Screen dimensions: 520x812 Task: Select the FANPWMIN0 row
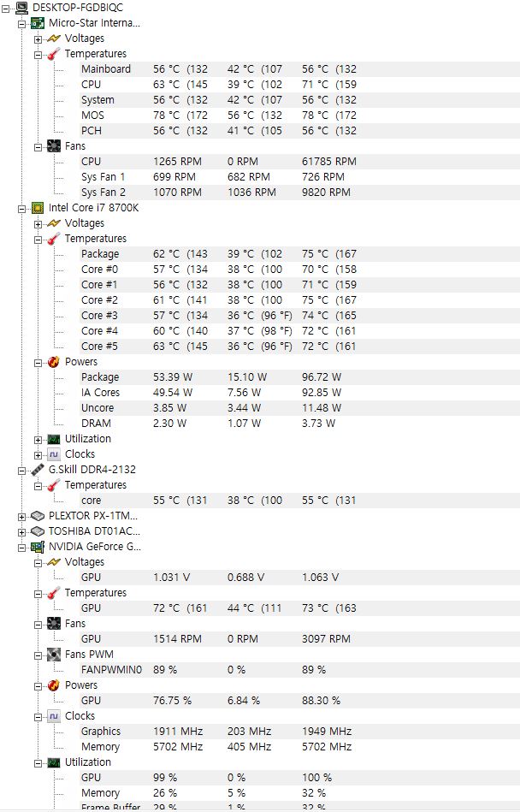pos(111,670)
